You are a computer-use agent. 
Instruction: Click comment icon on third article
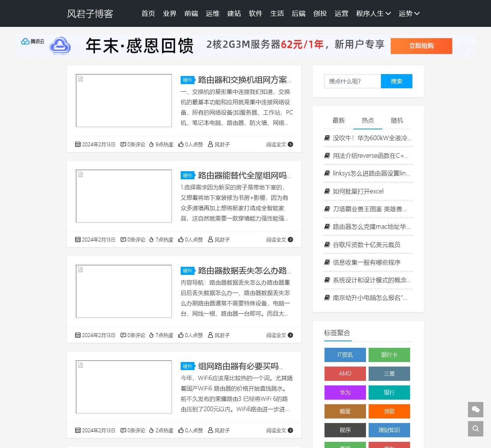123,335
